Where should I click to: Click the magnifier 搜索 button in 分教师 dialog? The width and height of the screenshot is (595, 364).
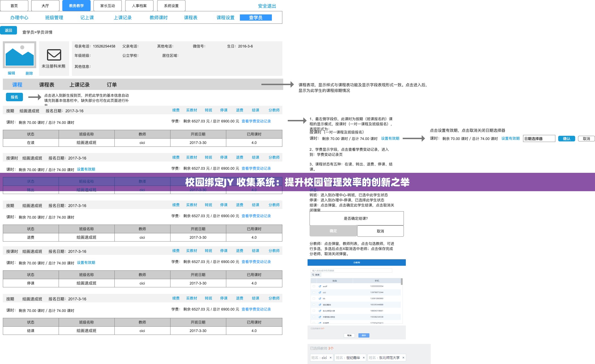click(316, 275)
